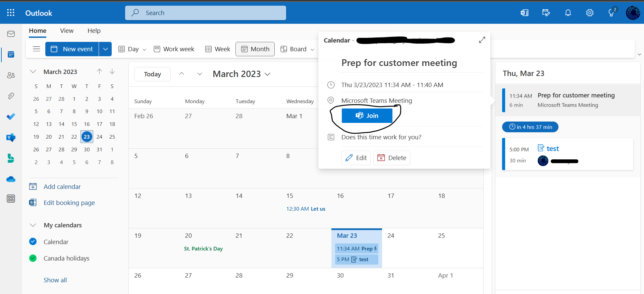Navigate to the previous month in main calendar

[x=181, y=74]
